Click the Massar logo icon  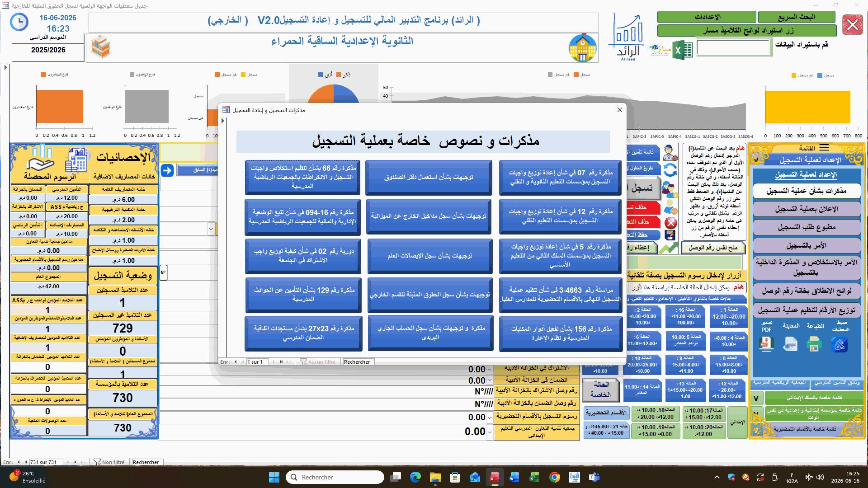660,50
